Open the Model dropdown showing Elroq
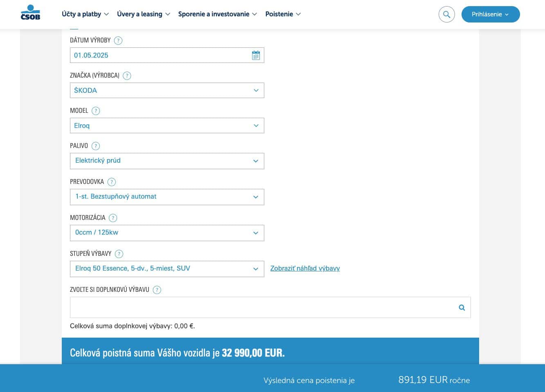Screen dimensions: 545x392 click(167, 125)
